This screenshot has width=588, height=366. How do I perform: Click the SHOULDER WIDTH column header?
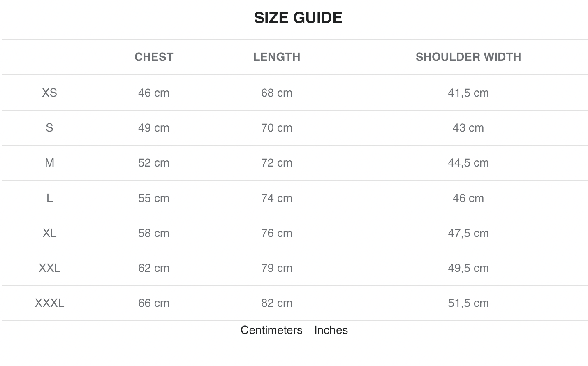pos(468,57)
